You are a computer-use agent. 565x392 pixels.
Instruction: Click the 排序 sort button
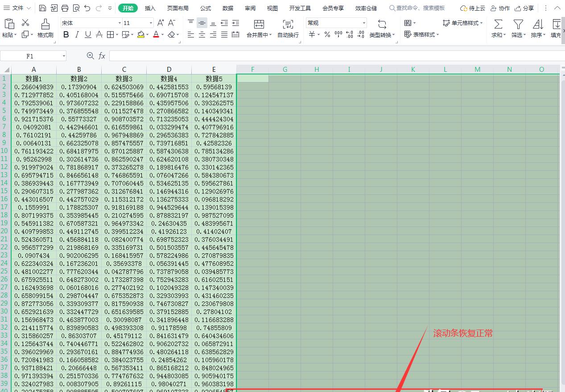(538, 29)
